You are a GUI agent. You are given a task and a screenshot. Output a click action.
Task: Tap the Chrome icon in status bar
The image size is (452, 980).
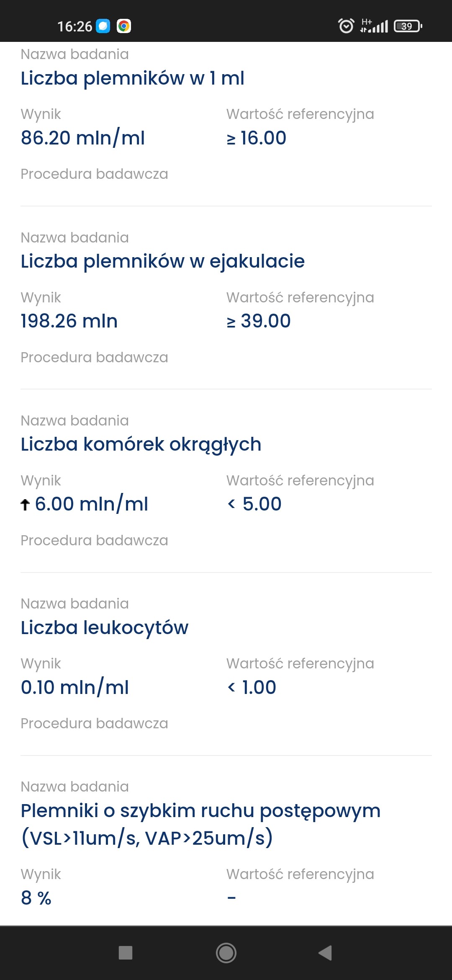(x=123, y=26)
